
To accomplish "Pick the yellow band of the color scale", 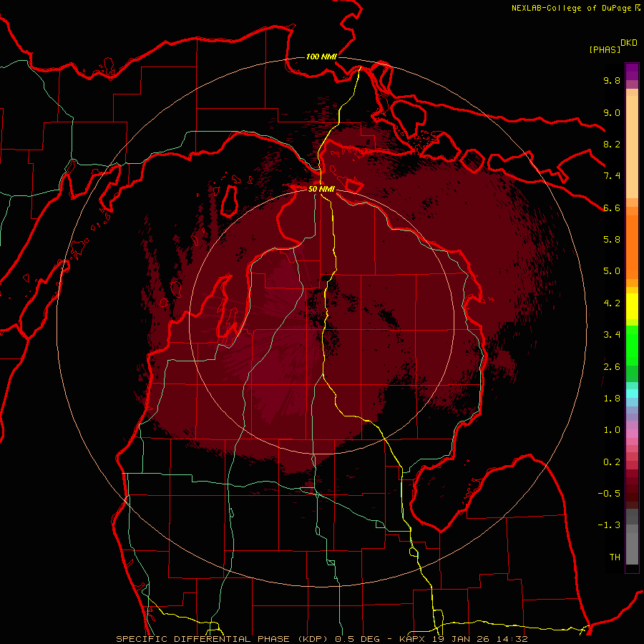I will click(632, 306).
